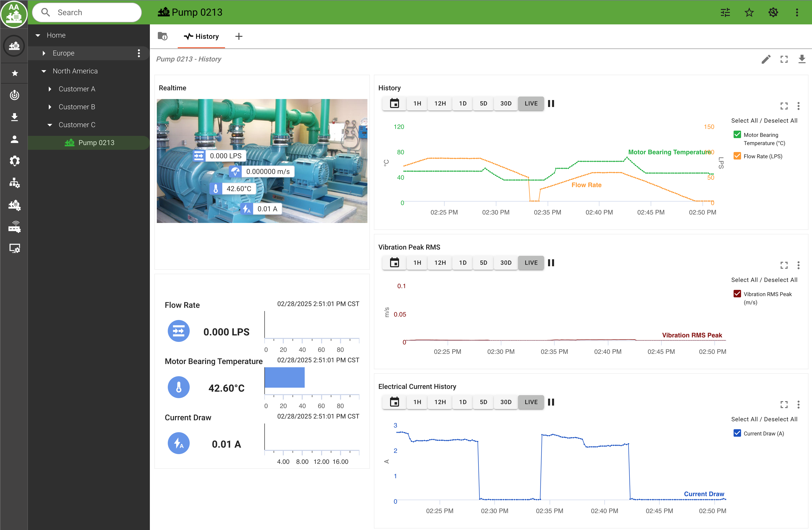Screen dimensions: 812x530
Task: Select LIVE view on Vibration Peak RMS chart
Action: 530,263
